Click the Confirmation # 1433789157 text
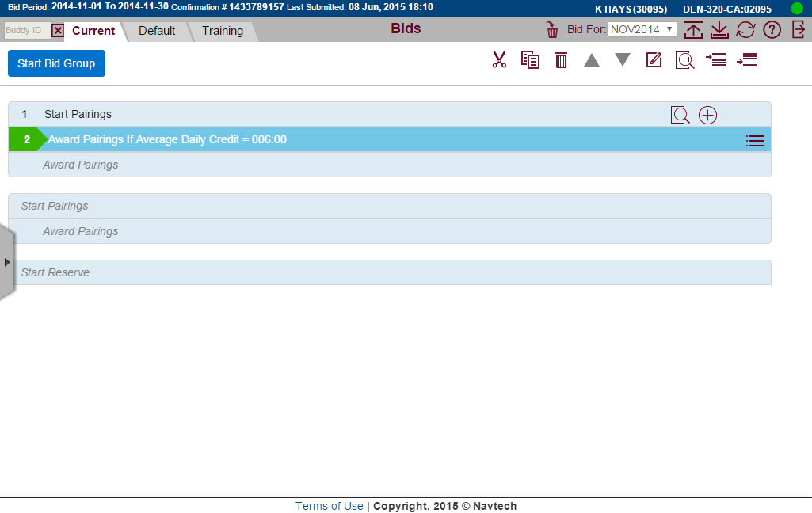 [227, 7]
